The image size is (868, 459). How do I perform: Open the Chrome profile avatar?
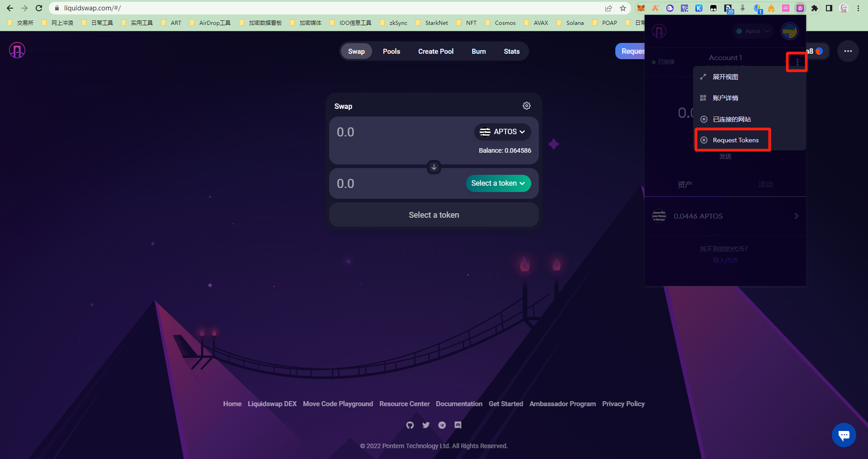[x=844, y=8]
